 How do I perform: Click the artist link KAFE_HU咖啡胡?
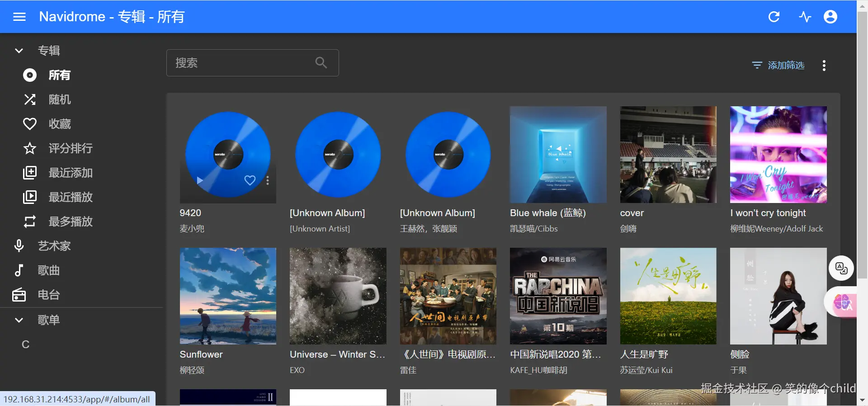point(539,370)
